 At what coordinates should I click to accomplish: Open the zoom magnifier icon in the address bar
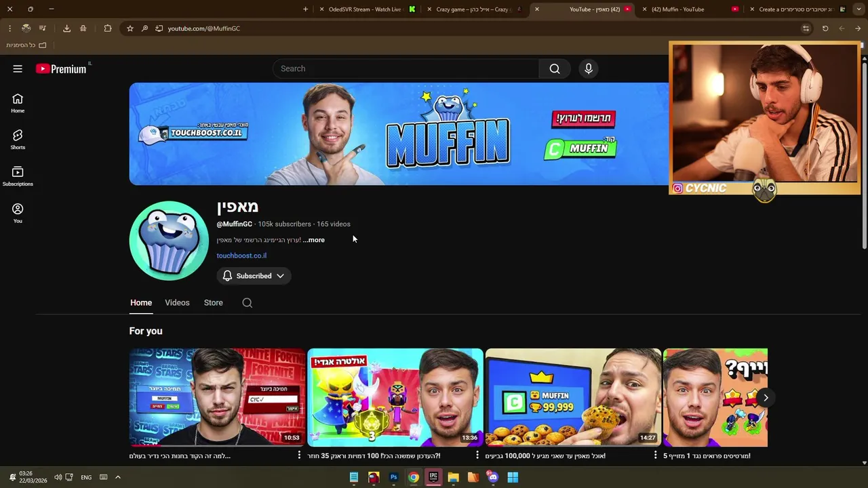144,28
